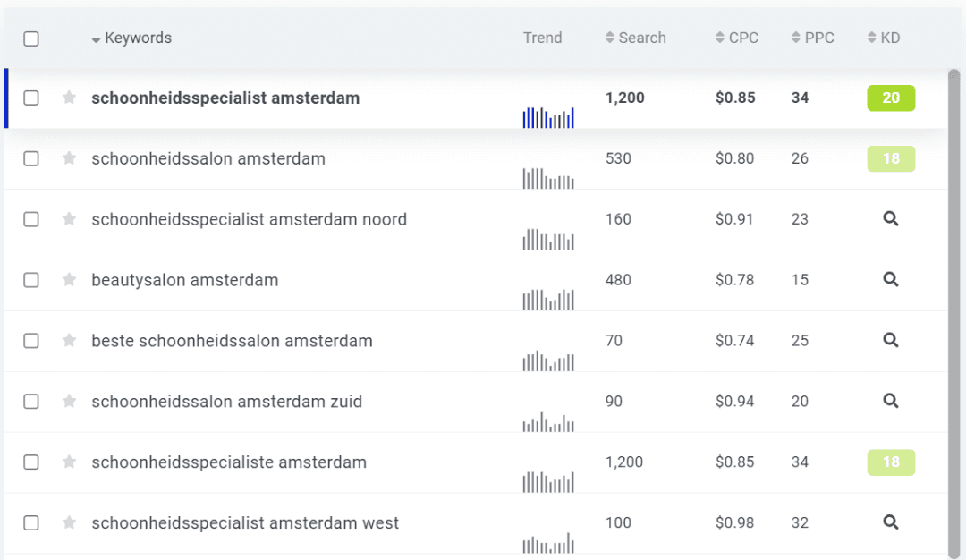Tick checkbox for beste schoonheidssalon amsterdam
This screenshot has height=560, width=966.
[31, 341]
